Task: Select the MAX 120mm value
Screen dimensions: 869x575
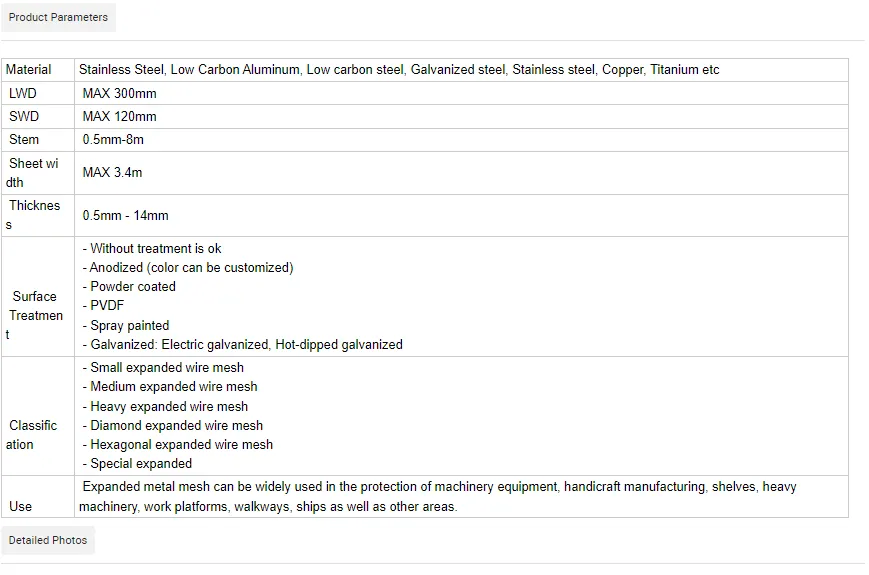Action: pyautogui.click(x=119, y=116)
